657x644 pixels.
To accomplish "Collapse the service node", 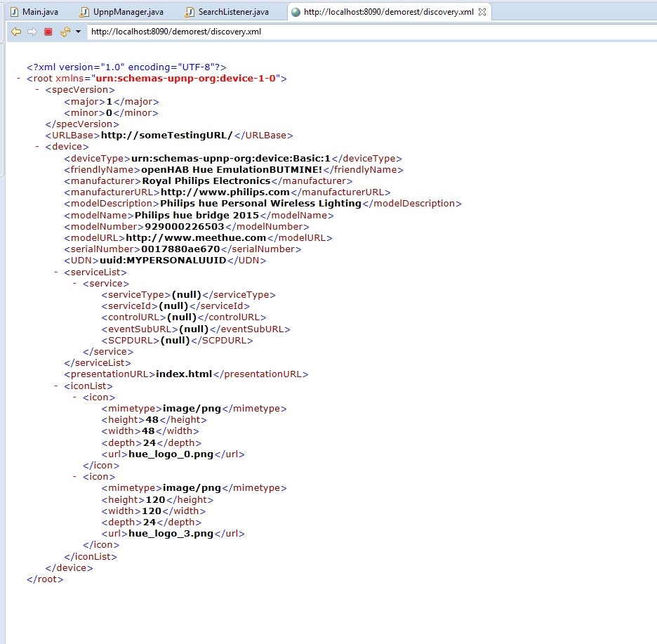I will pos(75,283).
